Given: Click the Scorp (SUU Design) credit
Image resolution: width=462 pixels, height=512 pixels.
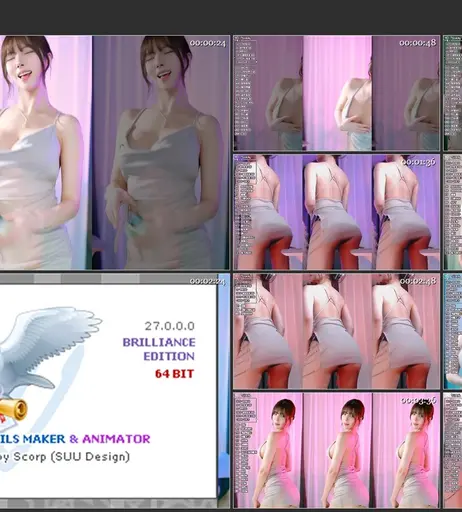Looking at the screenshot, I should [71, 456].
